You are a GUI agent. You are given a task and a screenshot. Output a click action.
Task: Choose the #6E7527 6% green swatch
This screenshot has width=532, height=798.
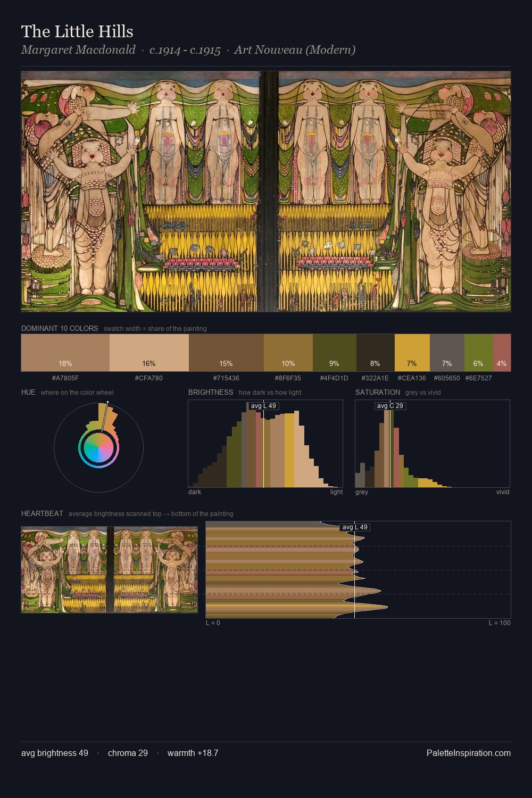point(479,352)
